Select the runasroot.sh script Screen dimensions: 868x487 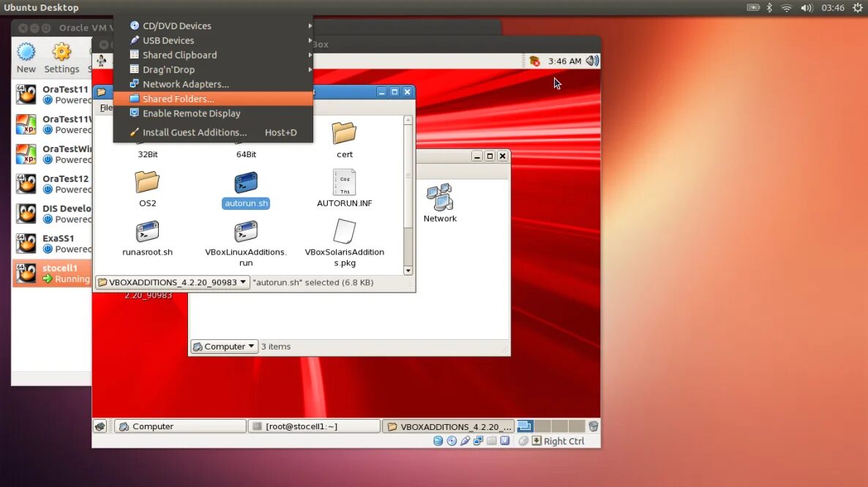(147, 238)
